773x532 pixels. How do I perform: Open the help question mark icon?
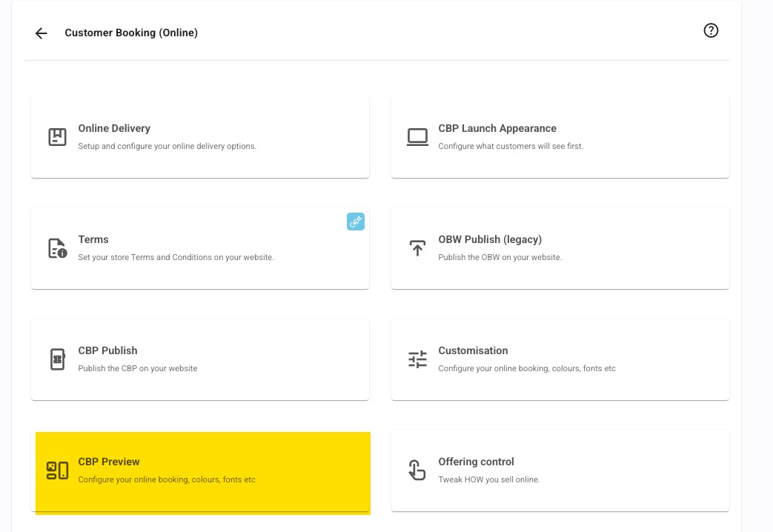711,30
